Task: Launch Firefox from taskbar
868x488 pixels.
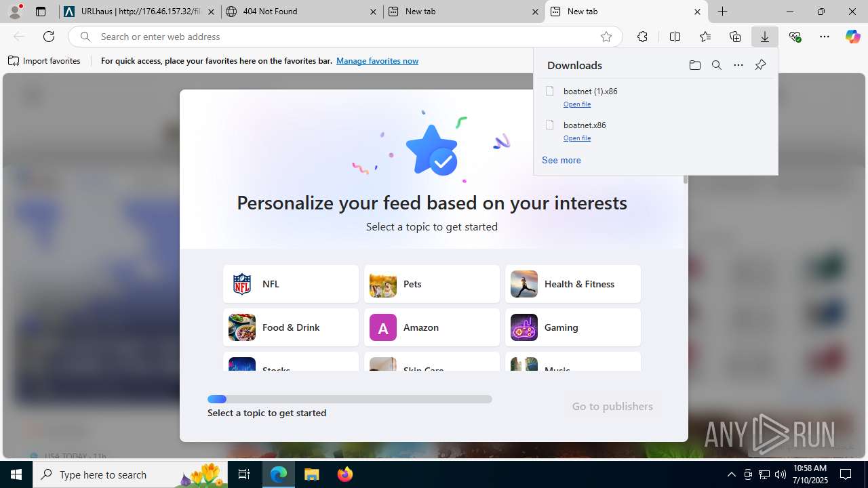Action: pos(345,474)
